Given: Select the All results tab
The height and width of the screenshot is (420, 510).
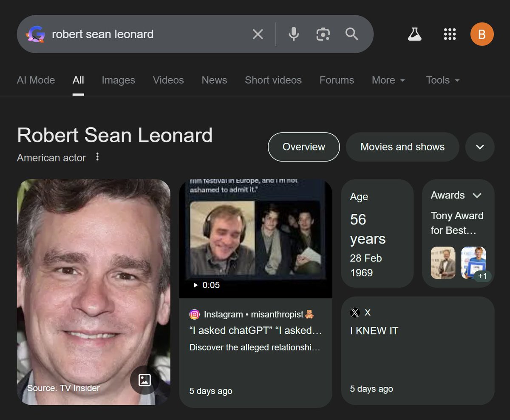Looking at the screenshot, I should (x=78, y=80).
